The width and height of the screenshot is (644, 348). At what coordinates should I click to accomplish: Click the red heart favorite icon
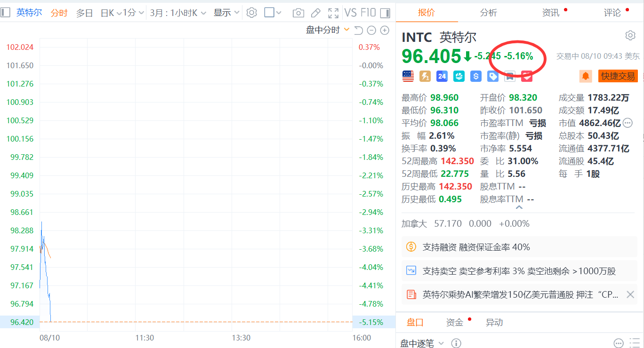point(527,76)
